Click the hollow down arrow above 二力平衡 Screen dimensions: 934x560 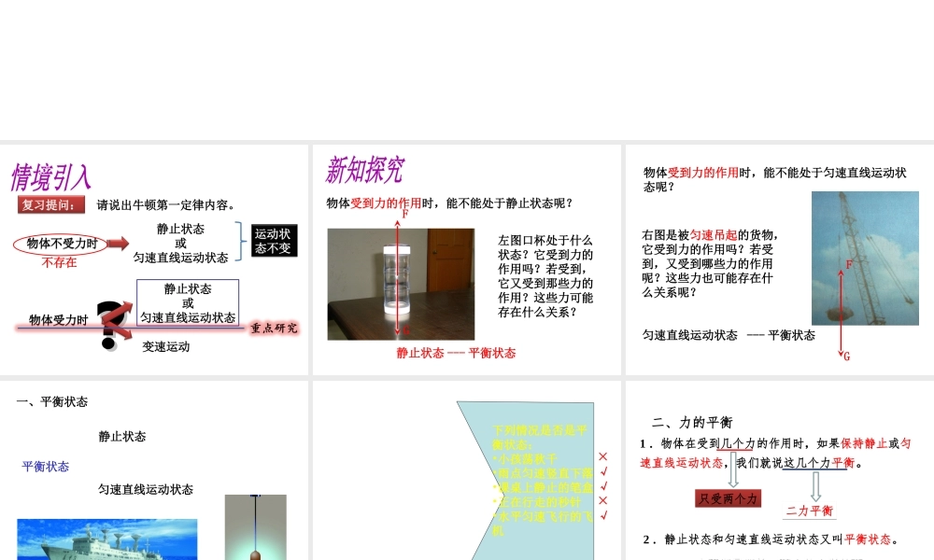click(815, 485)
